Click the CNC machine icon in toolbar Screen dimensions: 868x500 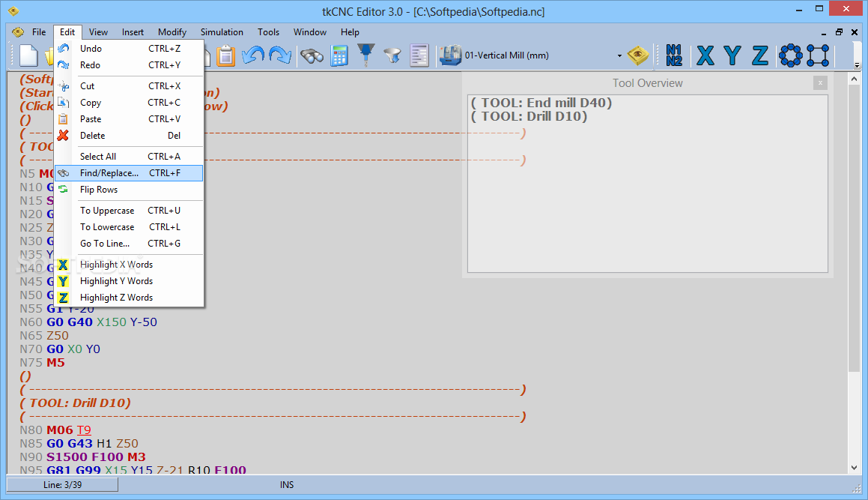click(450, 55)
